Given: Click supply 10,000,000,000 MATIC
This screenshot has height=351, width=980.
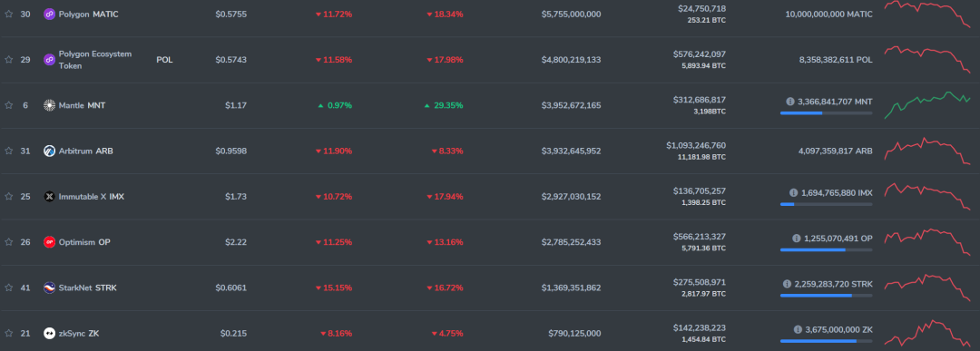Looking at the screenshot, I should (828, 14).
